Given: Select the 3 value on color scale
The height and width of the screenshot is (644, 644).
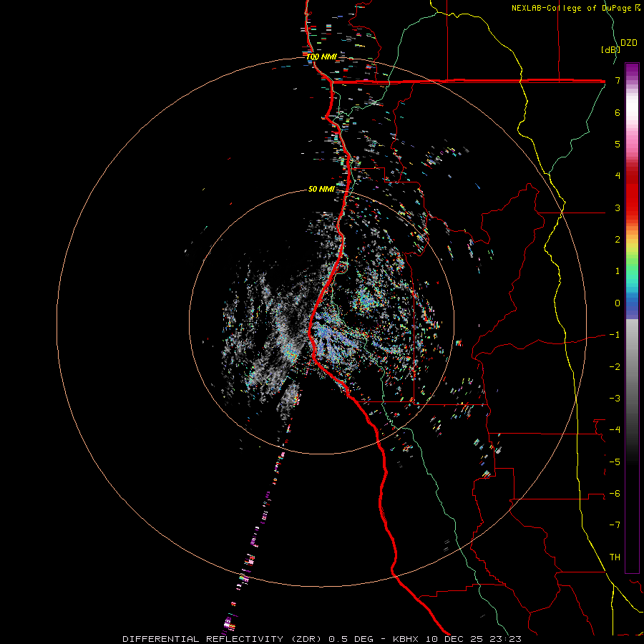Looking at the screenshot, I should click(x=618, y=208).
